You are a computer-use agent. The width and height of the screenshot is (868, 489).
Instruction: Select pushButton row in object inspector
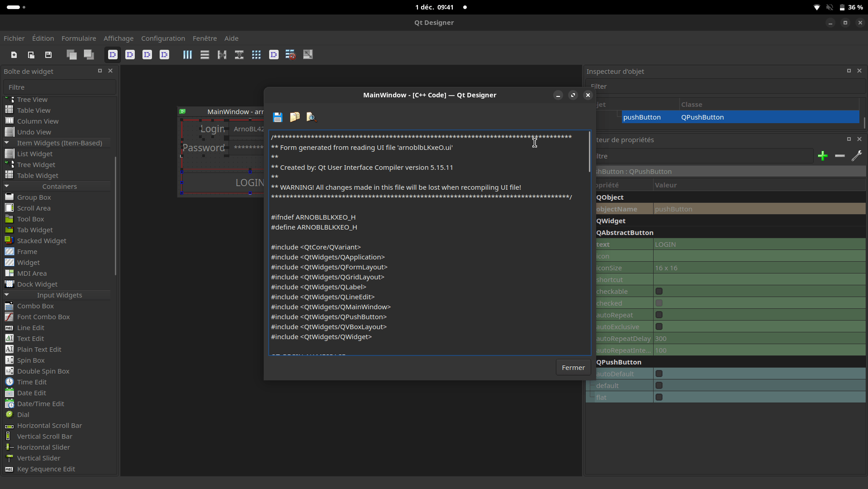(740, 117)
